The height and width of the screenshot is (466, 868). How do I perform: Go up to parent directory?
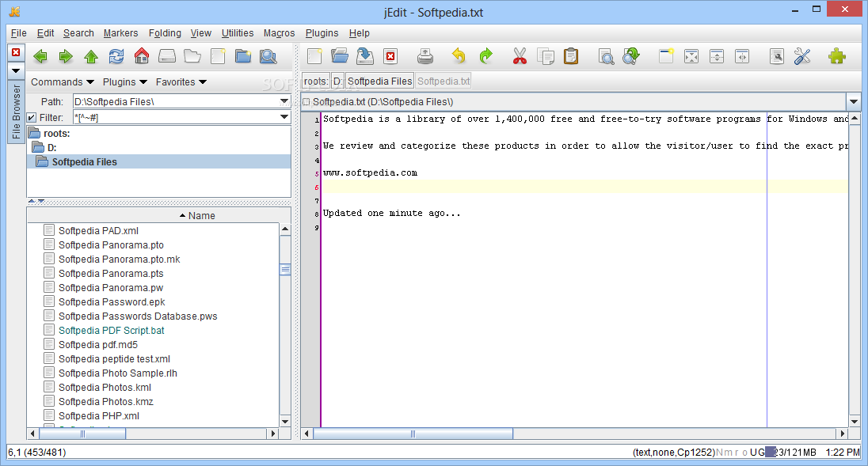pos(91,56)
